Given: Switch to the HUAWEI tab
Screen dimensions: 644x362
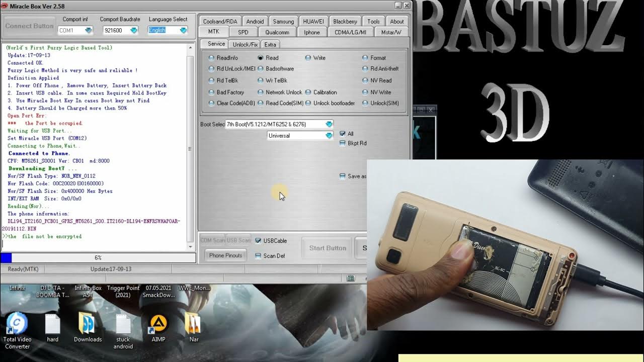Looking at the screenshot, I should tap(313, 21).
